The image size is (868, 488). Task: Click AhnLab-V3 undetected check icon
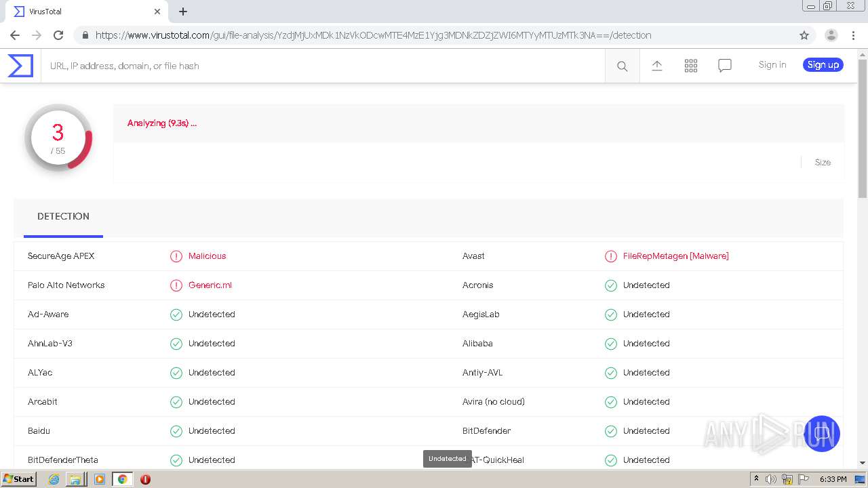coord(176,344)
